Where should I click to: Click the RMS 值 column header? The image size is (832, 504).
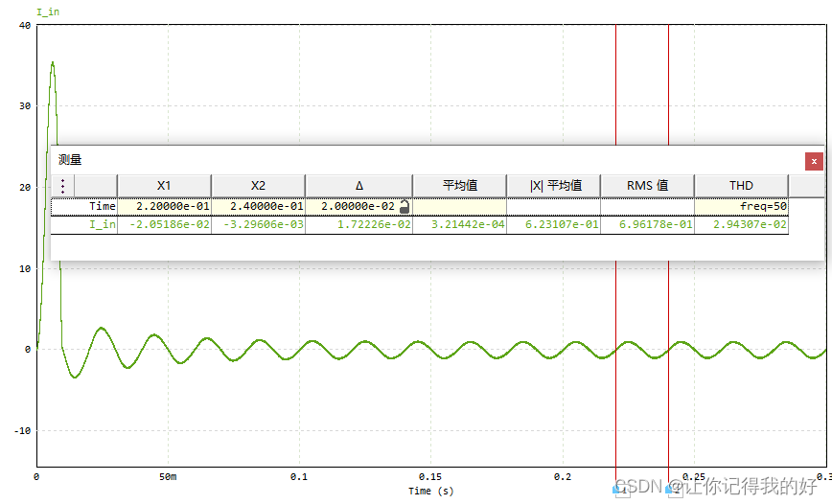point(647,186)
